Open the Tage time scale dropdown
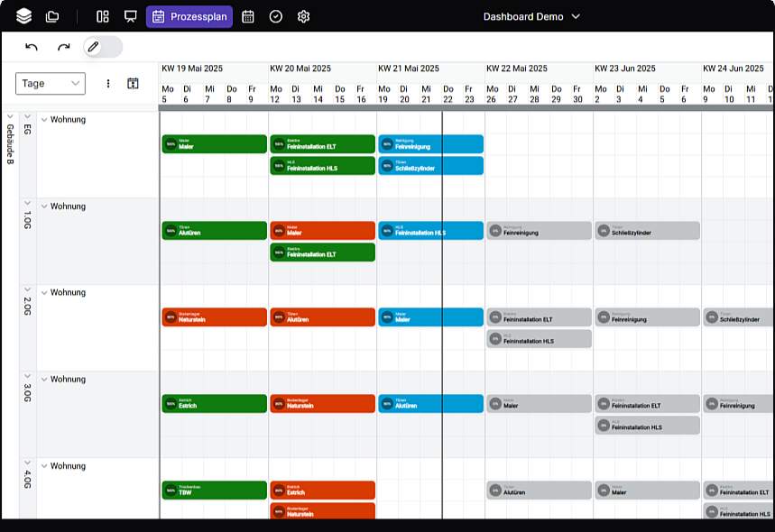The image size is (775, 532). (51, 84)
